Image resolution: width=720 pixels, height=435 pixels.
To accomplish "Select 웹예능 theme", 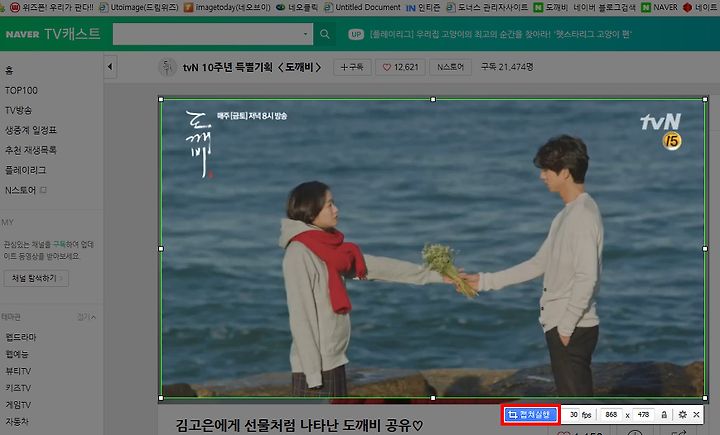I will point(17,354).
